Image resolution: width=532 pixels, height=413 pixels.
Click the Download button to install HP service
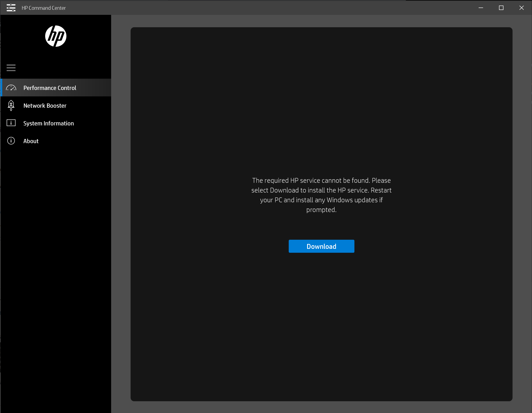pos(321,246)
